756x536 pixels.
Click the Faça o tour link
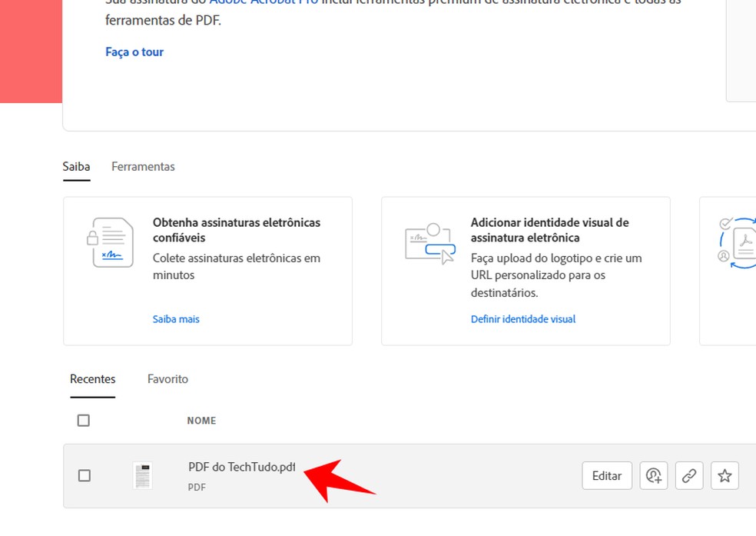pos(134,52)
